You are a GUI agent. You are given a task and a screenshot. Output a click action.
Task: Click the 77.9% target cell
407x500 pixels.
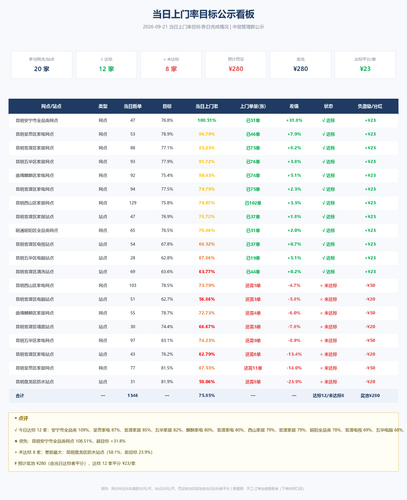[x=167, y=162]
